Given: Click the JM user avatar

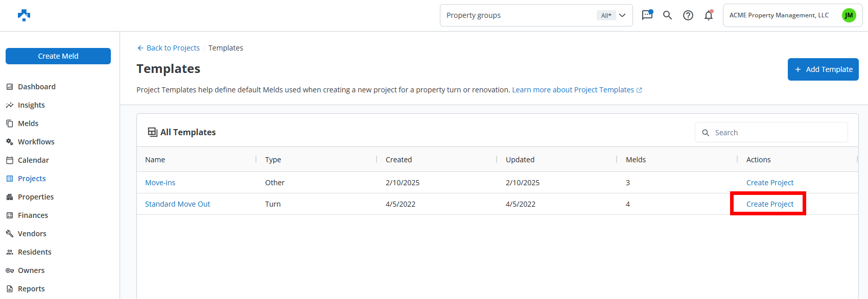Looking at the screenshot, I should [x=849, y=15].
